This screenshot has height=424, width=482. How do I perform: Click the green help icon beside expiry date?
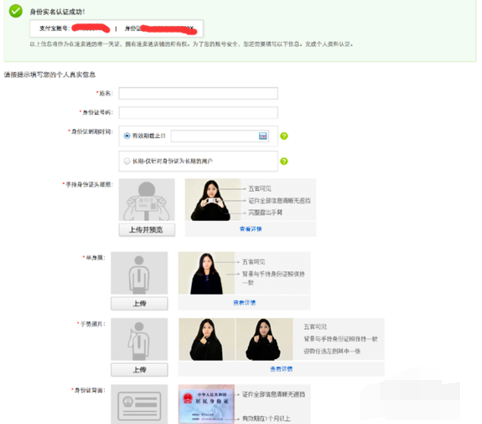click(x=284, y=136)
